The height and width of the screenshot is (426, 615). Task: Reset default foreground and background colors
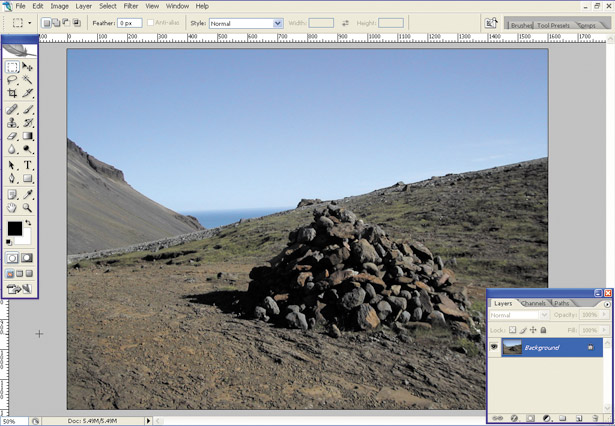pyautogui.click(x=9, y=242)
